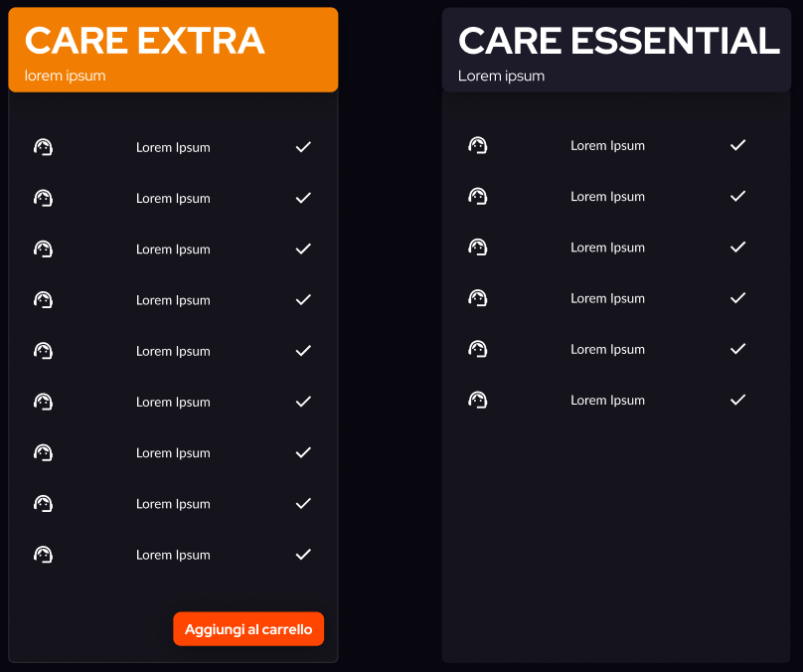Click first headset icon in Care Essential
803x672 pixels.
click(478, 145)
